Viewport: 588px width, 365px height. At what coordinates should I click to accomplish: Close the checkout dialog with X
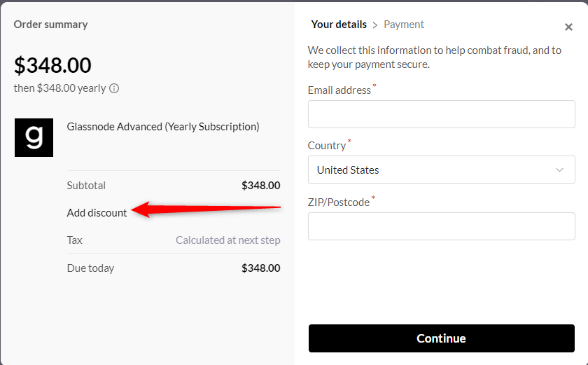pyautogui.click(x=568, y=27)
